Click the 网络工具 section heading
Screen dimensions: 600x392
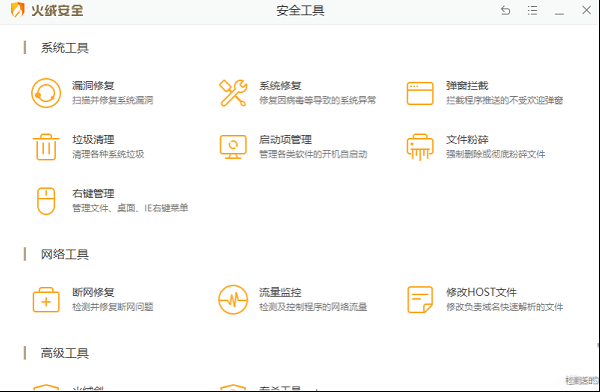click(x=65, y=254)
